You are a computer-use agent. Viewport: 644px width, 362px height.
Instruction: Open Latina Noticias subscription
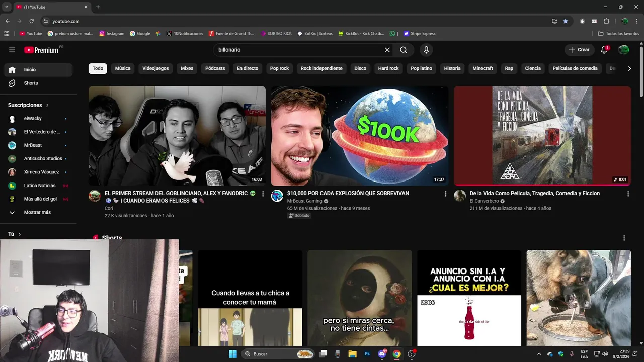click(x=38, y=186)
